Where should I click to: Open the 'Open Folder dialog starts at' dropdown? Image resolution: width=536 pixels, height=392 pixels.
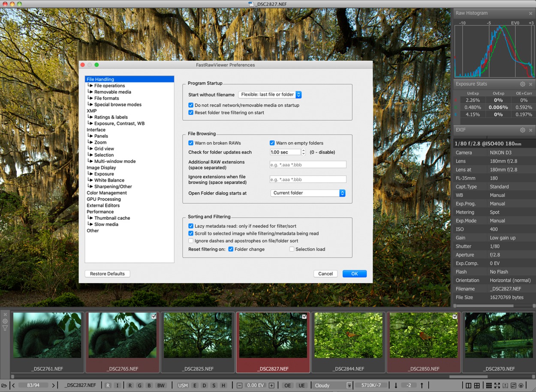click(308, 193)
